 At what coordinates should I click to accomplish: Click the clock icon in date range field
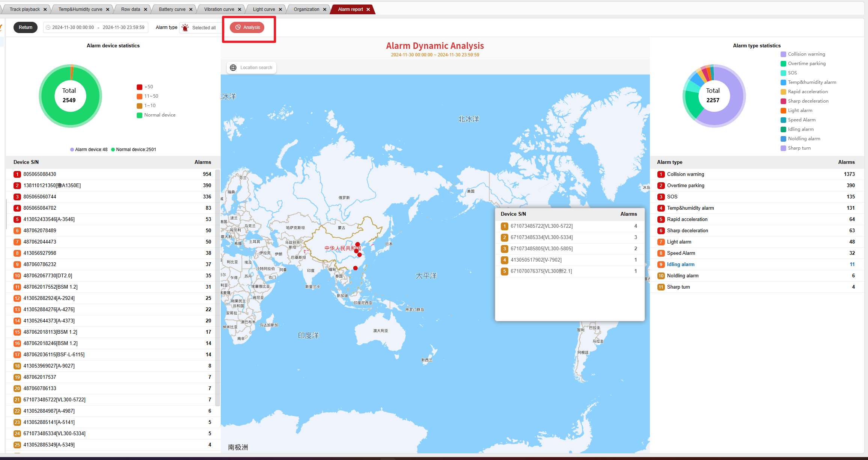pyautogui.click(x=48, y=27)
